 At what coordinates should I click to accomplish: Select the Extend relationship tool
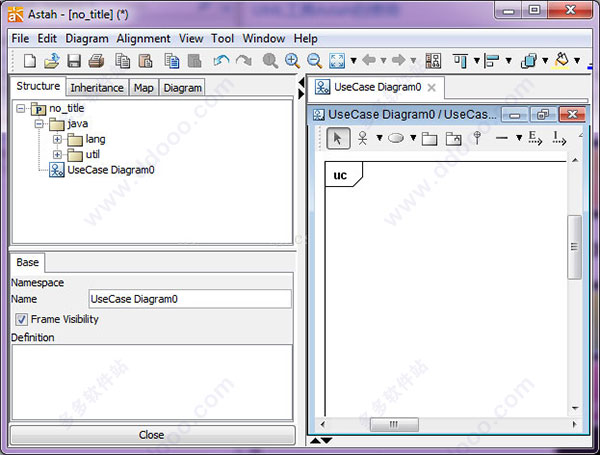tap(535, 138)
